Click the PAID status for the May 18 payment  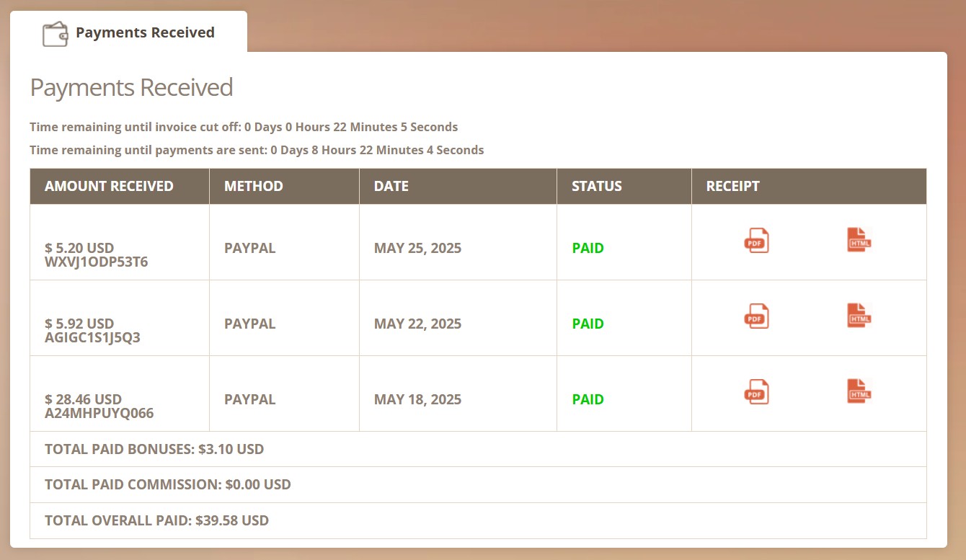(x=588, y=399)
